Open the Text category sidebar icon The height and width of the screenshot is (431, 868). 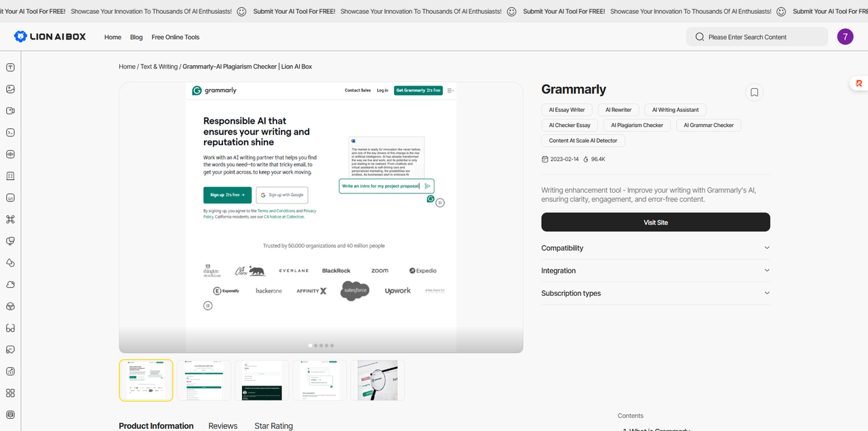pos(10,67)
